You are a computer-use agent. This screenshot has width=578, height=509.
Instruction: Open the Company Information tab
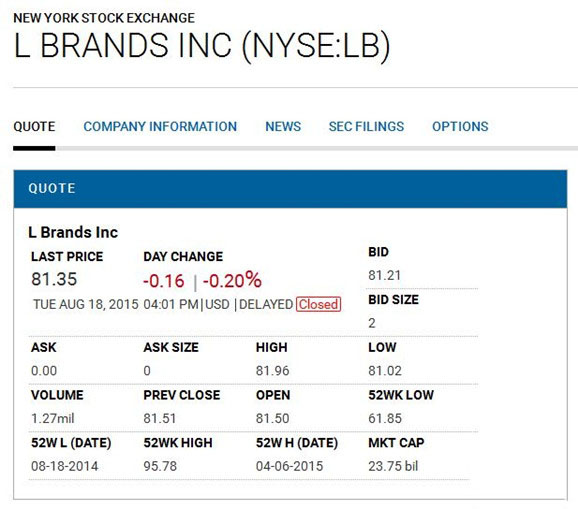pos(160,126)
